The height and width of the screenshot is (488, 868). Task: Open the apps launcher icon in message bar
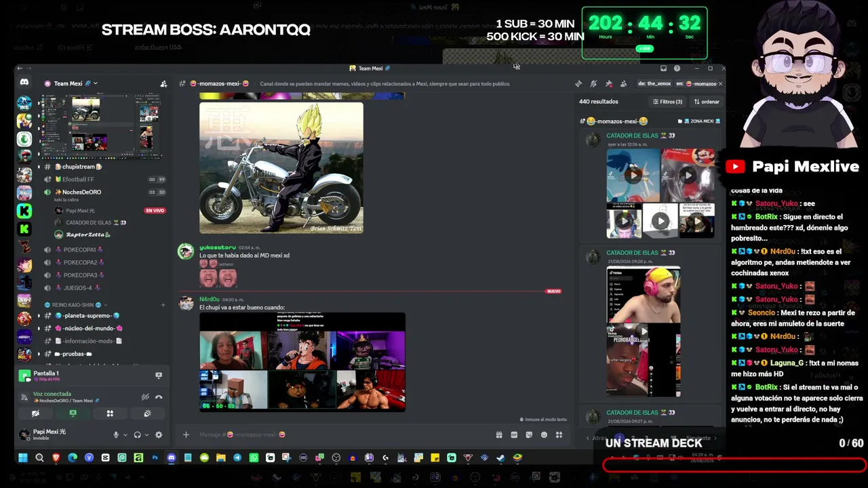[x=559, y=435]
